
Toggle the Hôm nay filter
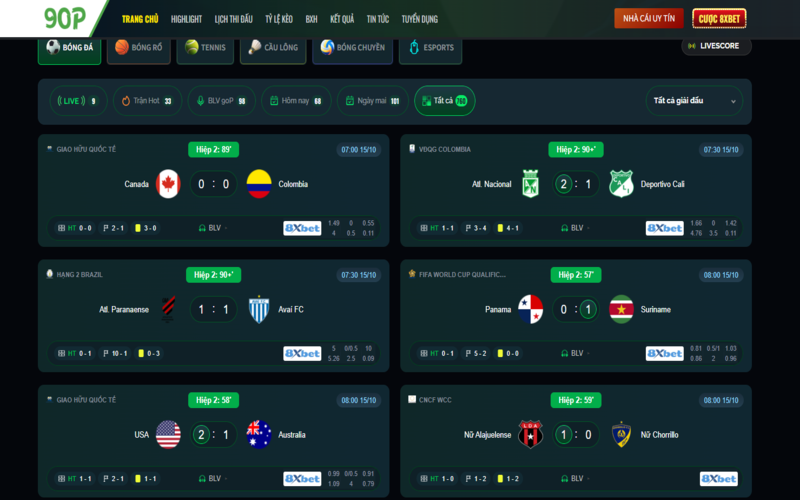click(296, 101)
